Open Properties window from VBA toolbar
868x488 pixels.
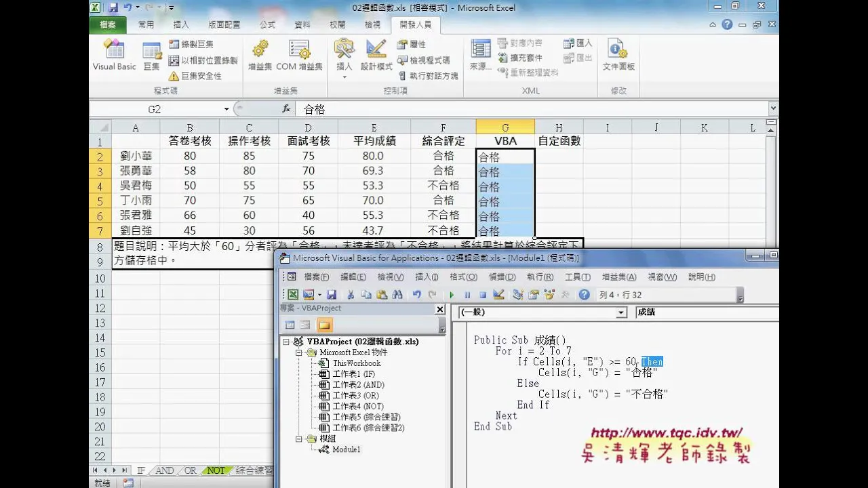pyautogui.click(x=534, y=295)
